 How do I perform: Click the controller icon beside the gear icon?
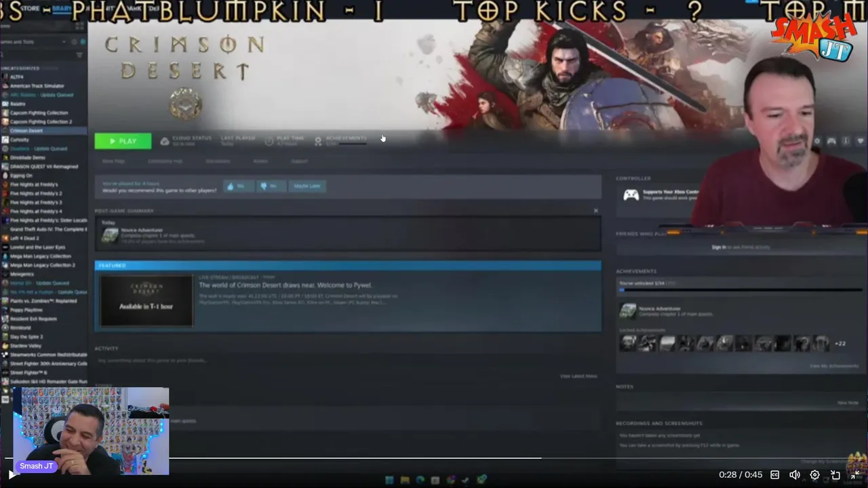831,141
